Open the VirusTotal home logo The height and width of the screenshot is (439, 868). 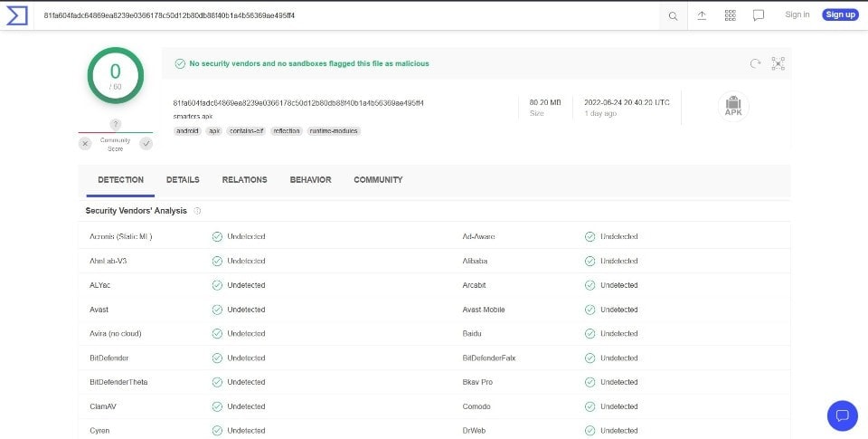[x=16, y=15]
